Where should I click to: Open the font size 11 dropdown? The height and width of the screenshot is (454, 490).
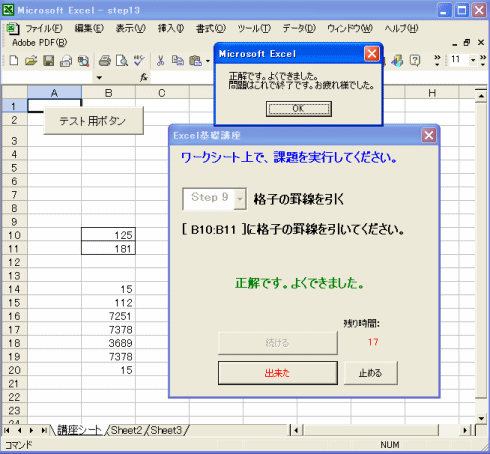coord(473,60)
